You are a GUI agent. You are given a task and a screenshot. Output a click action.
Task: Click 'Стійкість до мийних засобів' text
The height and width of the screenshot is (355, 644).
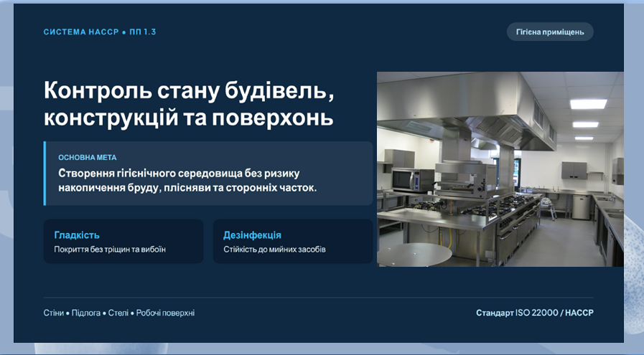275,250
